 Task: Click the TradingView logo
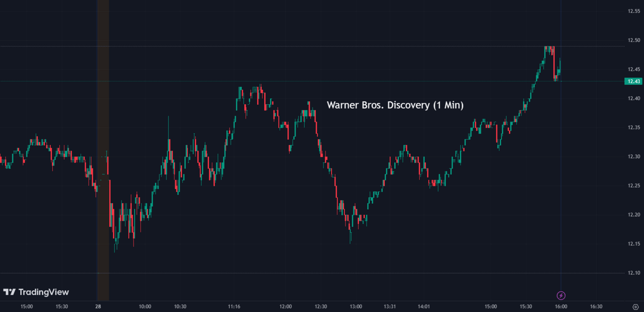point(36,292)
